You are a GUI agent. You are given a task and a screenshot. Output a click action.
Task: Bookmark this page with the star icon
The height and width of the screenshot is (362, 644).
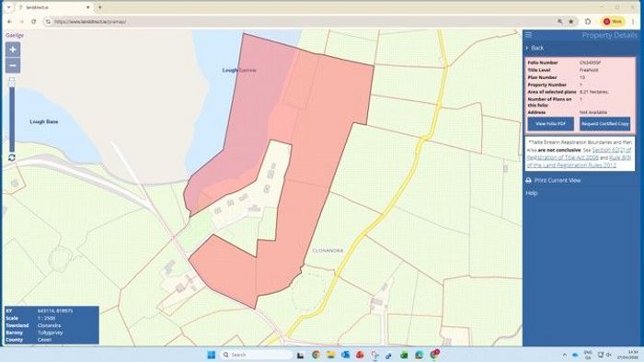(x=571, y=21)
